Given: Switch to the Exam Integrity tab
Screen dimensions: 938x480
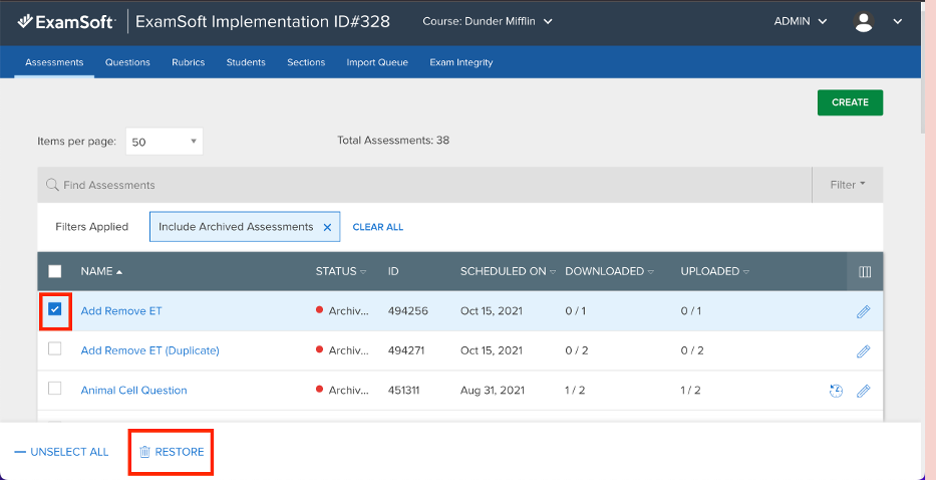Looking at the screenshot, I should pyautogui.click(x=461, y=62).
